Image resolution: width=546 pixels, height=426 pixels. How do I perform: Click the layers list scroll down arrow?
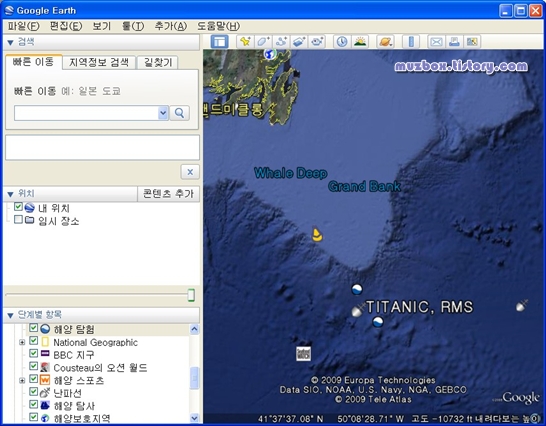pyautogui.click(x=194, y=417)
